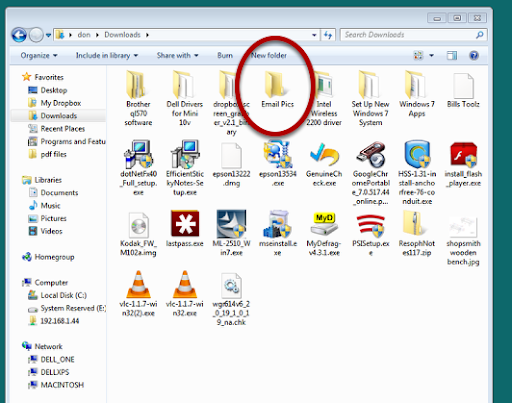Select the EfficientStickyNotes-Setup.exe file
The height and width of the screenshot is (403, 512).
[x=185, y=168]
